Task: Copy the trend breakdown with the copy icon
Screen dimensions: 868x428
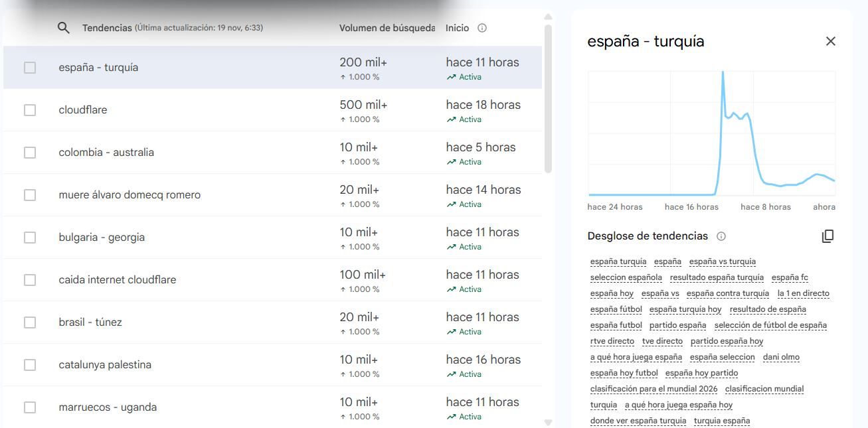Action: (827, 236)
